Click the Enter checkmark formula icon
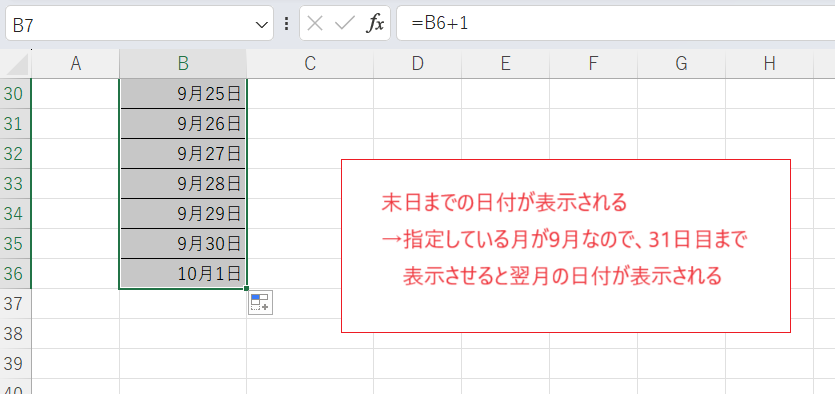Image resolution: width=835 pixels, height=394 pixels. click(345, 23)
